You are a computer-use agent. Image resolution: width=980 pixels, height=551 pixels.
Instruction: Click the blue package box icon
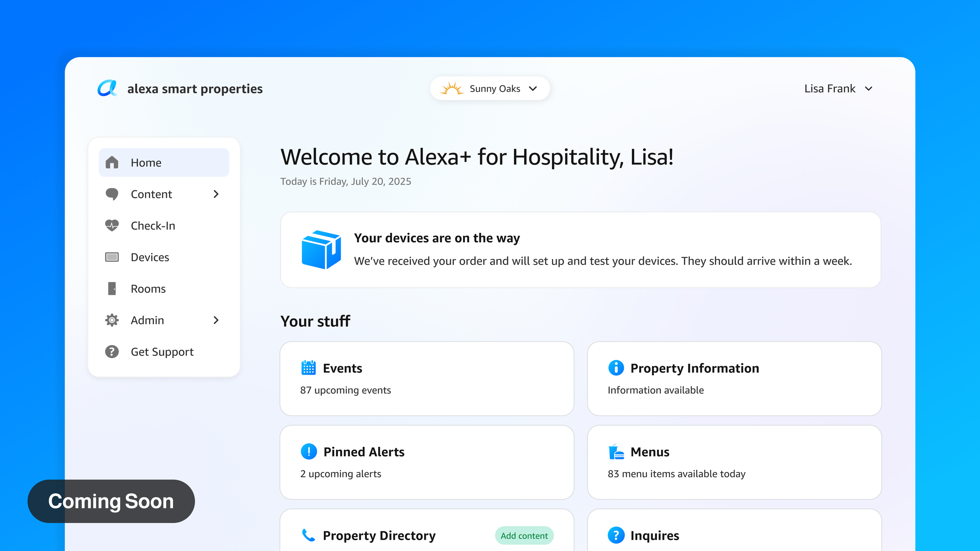[x=321, y=250]
